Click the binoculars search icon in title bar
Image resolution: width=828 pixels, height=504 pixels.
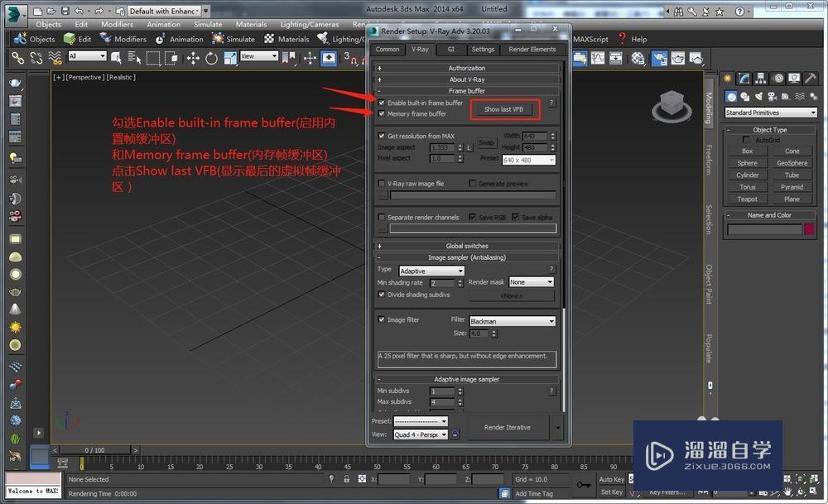678,11
